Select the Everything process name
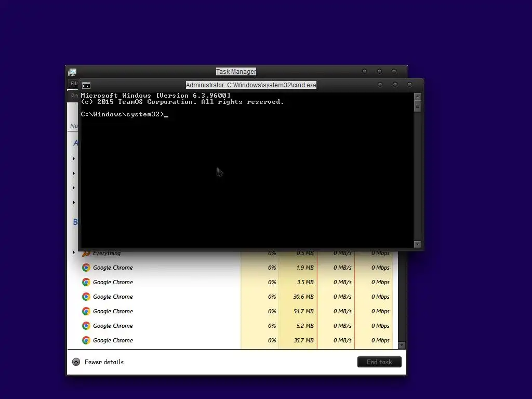Image resolution: width=532 pixels, height=399 pixels. (107, 253)
